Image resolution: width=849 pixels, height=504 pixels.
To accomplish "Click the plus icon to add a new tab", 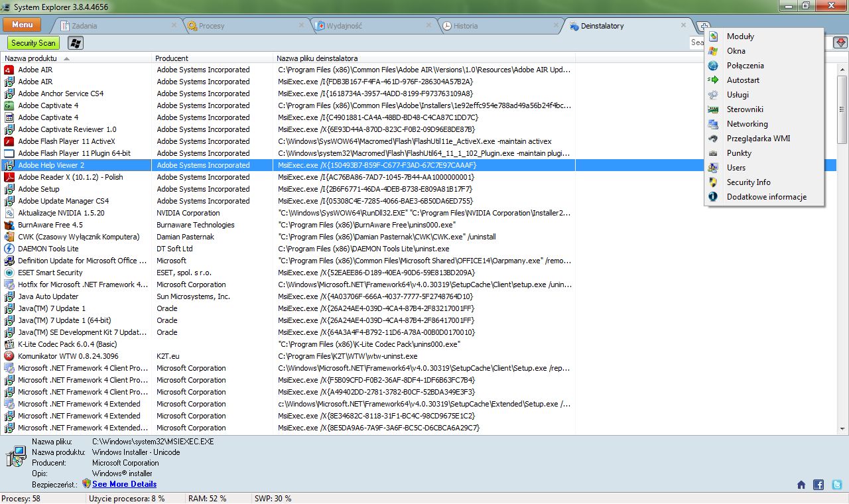I will [704, 26].
